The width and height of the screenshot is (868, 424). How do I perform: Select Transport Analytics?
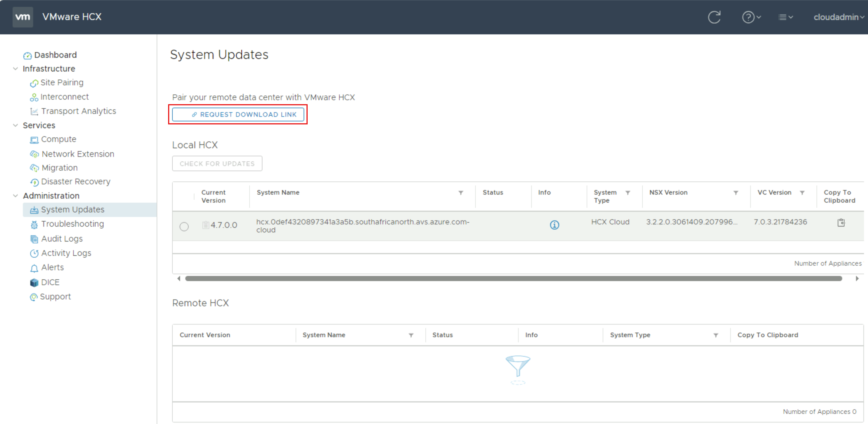(x=79, y=111)
